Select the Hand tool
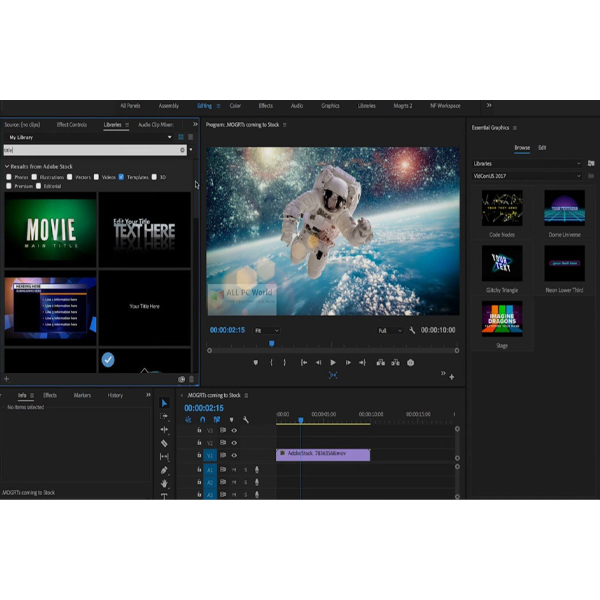The image size is (600, 600). [164, 483]
